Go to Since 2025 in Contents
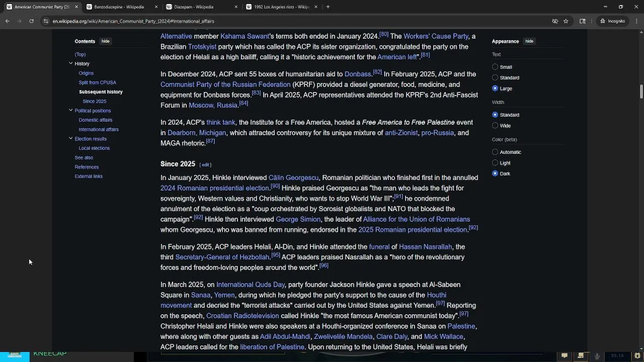The image size is (644, 362). coord(95,101)
